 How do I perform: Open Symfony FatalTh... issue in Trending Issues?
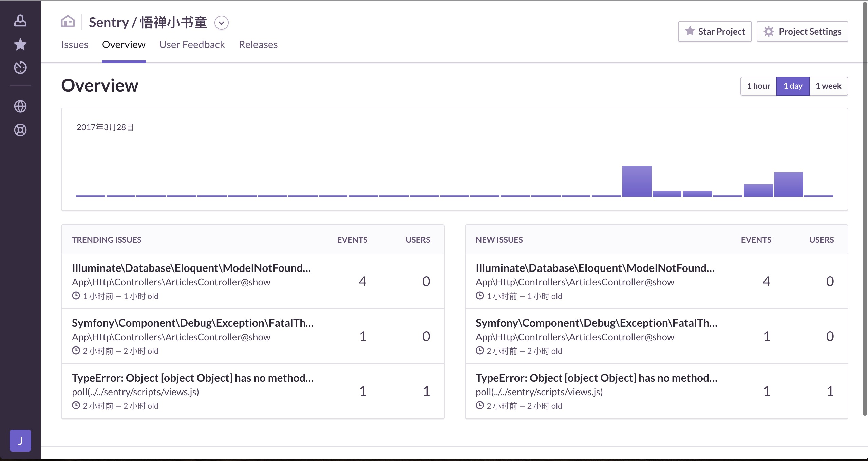click(192, 323)
